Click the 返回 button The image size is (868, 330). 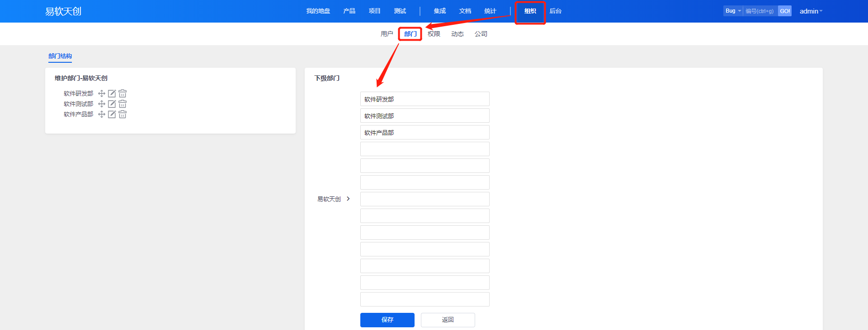(x=448, y=320)
